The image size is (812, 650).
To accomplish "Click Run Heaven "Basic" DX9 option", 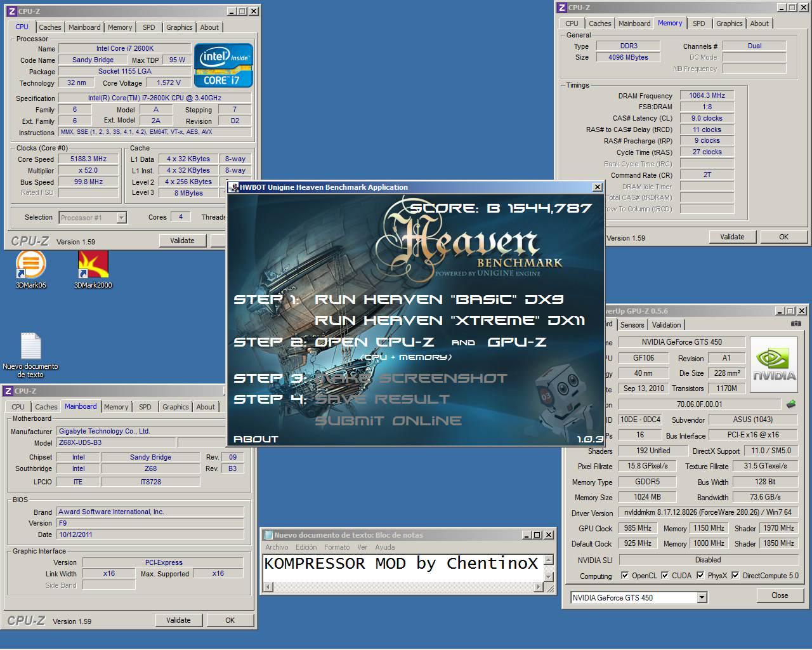I will tap(439, 299).
